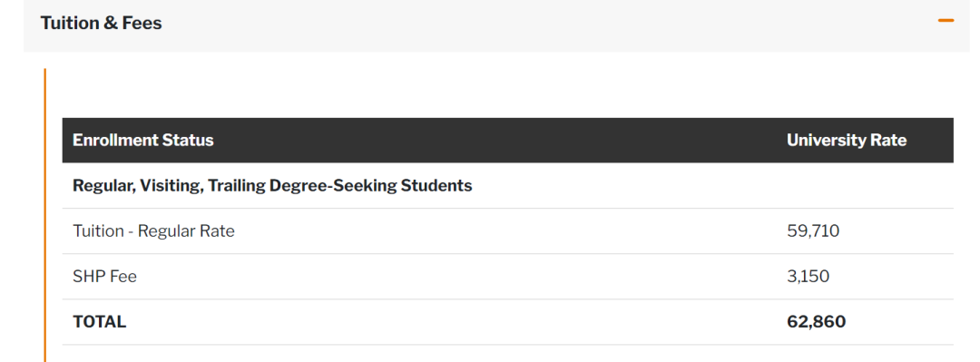This screenshot has height=362, width=980.
Task: Click the border line beneath the TOTAL row
Action: pos(507,345)
